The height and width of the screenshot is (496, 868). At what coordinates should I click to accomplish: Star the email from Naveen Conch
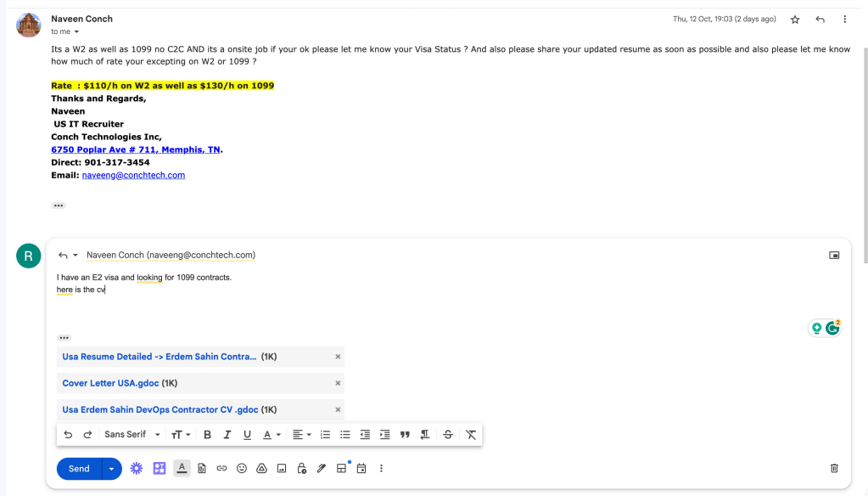point(795,20)
